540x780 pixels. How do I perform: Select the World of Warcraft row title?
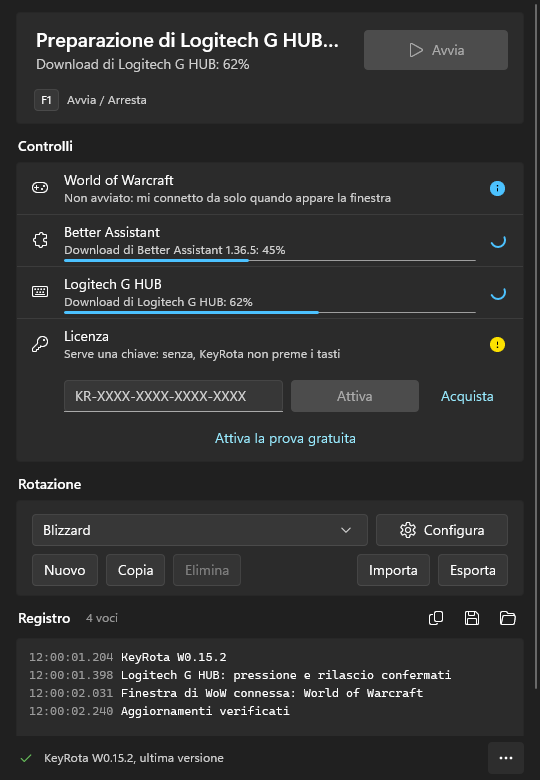tap(118, 180)
